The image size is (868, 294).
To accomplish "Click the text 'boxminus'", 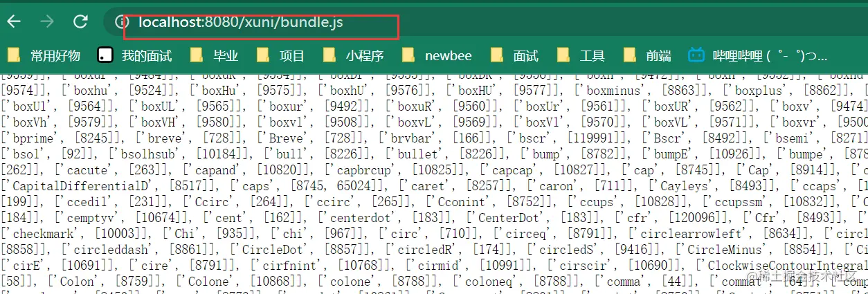I will pyautogui.click(x=617, y=91).
